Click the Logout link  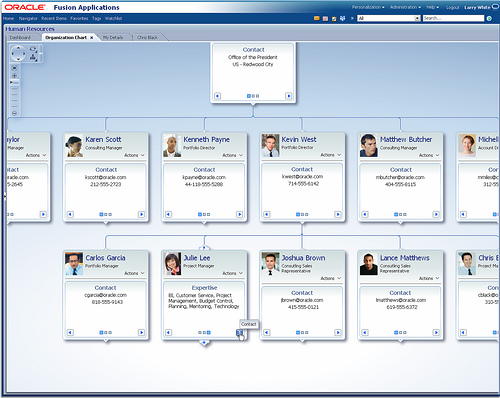(x=452, y=7)
